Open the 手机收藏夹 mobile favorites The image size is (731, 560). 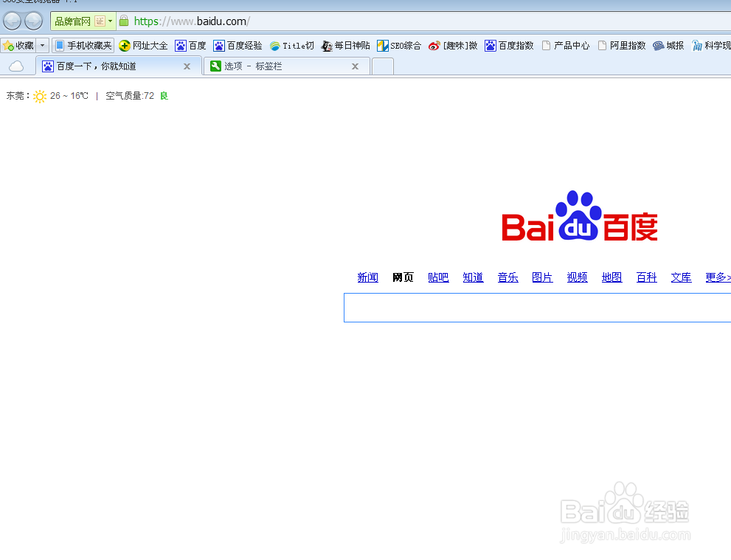83,45
